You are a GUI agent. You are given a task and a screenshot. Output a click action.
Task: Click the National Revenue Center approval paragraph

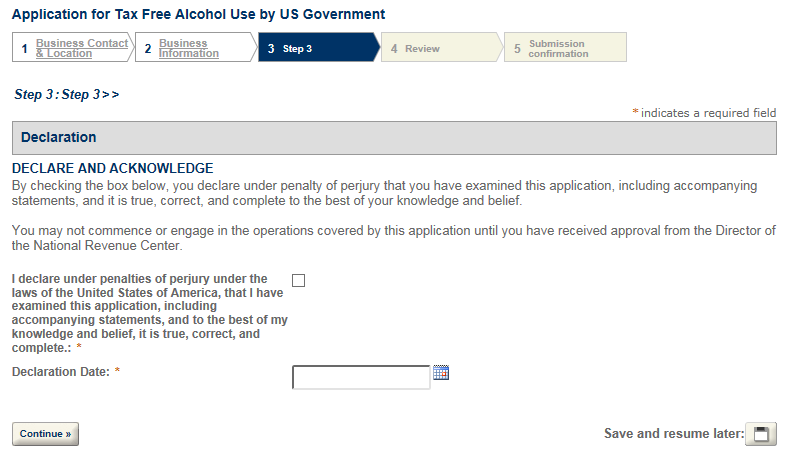pyautogui.click(x=393, y=238)
